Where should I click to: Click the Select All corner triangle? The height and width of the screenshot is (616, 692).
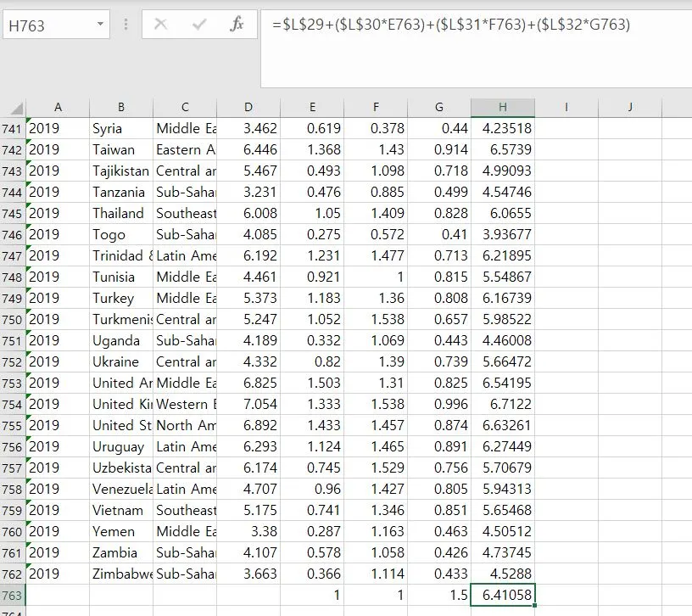pos(16,109)
